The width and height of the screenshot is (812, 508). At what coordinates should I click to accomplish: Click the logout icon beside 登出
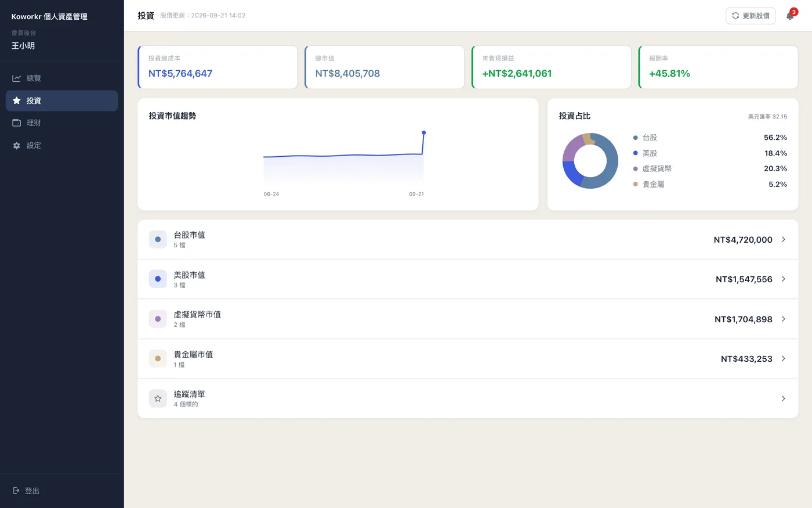16,491
